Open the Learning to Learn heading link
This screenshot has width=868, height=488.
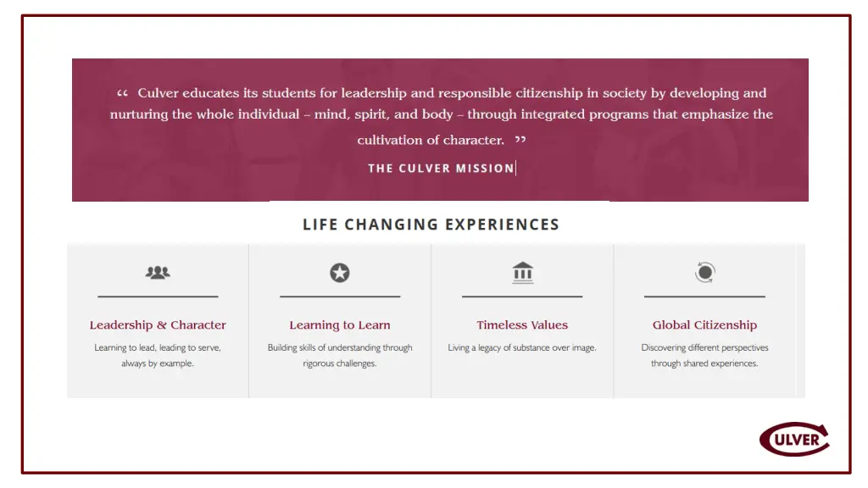pos(340,324)
